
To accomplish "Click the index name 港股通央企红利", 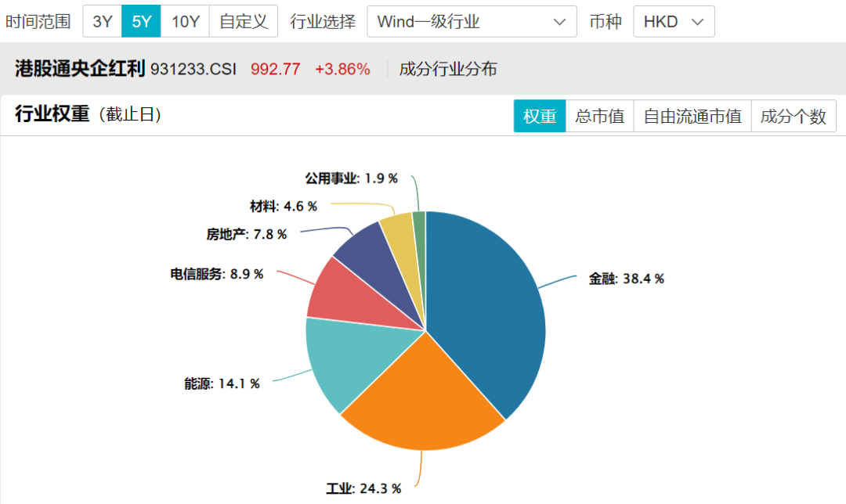I will coord(80,69).
